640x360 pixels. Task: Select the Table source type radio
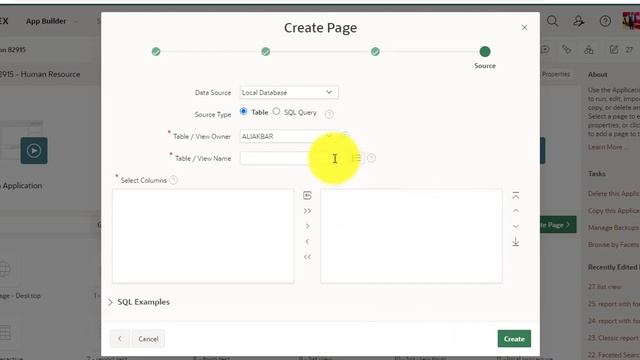point(243,111)
